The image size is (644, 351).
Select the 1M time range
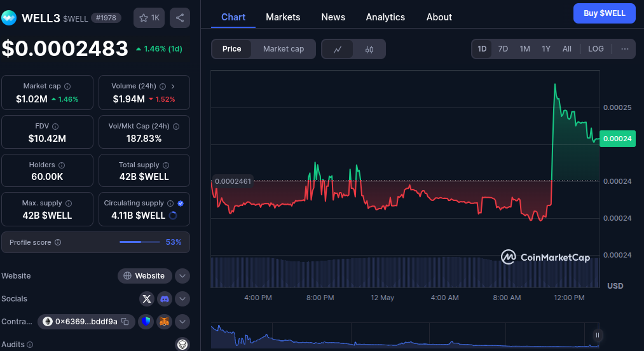pos(524,49)
